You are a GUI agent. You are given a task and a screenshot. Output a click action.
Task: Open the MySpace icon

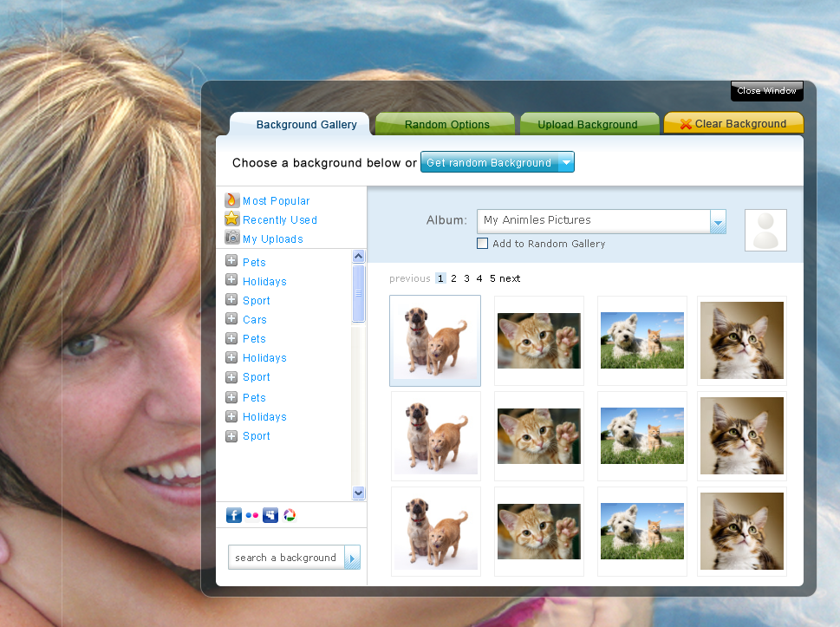[270, 515]
